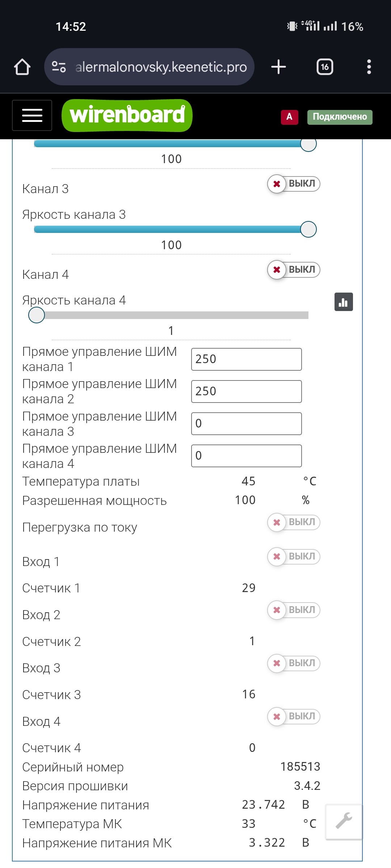Focus the ШИМ канала 4 input field

click(247, 456)
